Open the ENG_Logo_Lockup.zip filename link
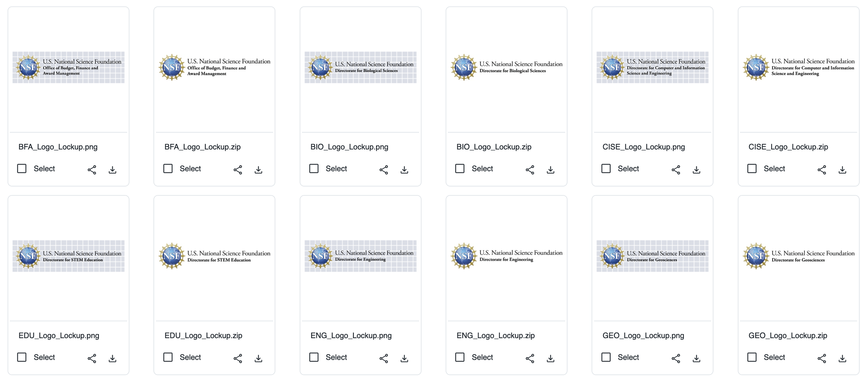Viewport: 868px width, 381px height. (495, 336)
